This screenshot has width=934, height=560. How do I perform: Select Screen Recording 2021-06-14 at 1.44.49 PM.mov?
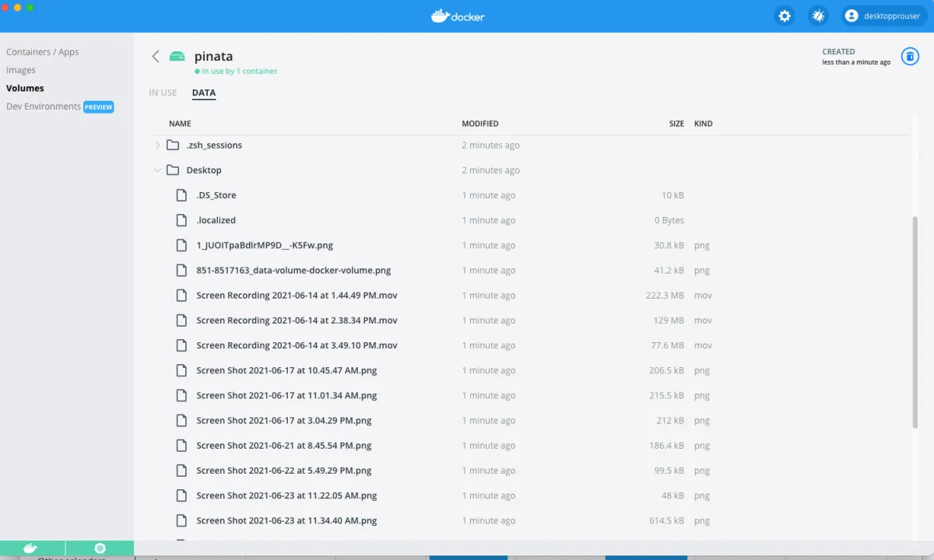[x=297, y=296]
